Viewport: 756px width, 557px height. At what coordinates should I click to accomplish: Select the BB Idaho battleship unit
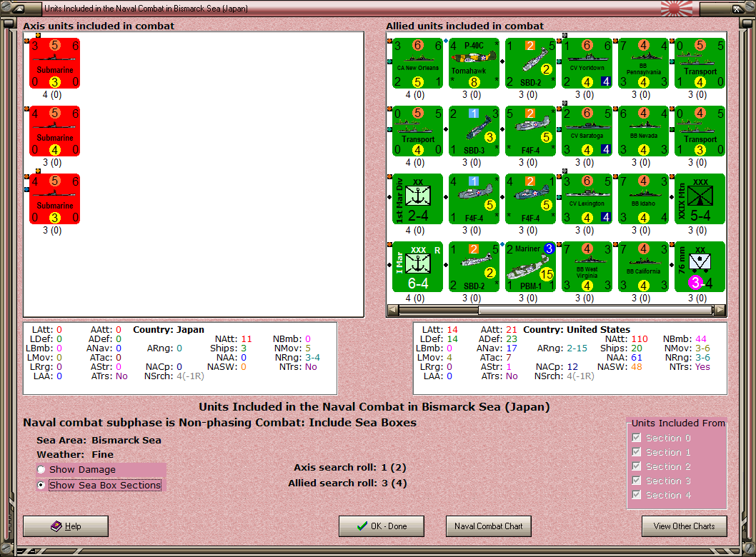643,199
